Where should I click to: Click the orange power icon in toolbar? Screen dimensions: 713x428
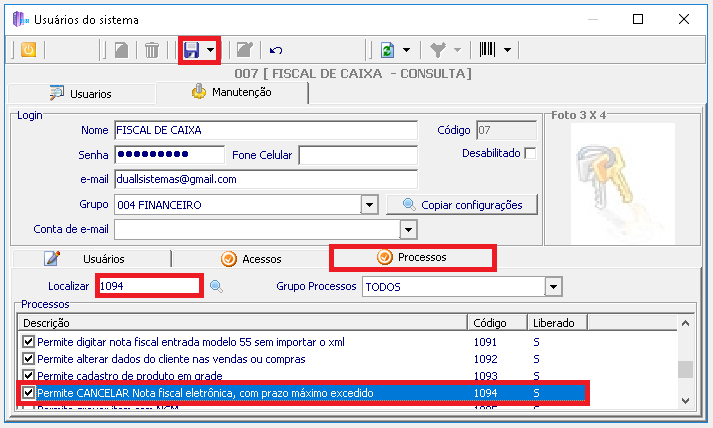(x=28, y=49)
